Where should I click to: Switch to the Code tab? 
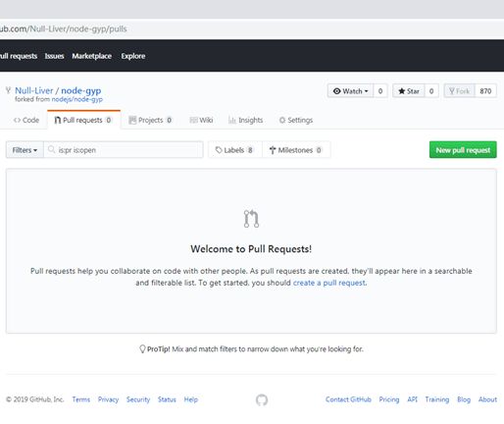26,120
